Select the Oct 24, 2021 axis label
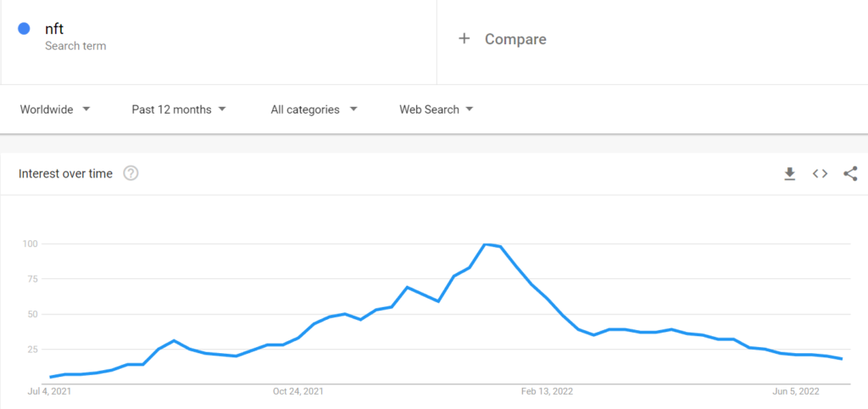868x409 pixels. click(298, 391)
